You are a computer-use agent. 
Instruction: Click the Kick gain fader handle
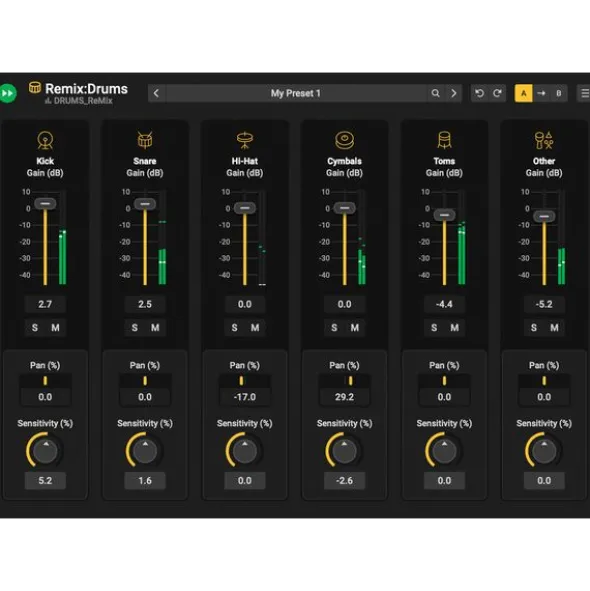pyautogui.click(x=45, y=204)
